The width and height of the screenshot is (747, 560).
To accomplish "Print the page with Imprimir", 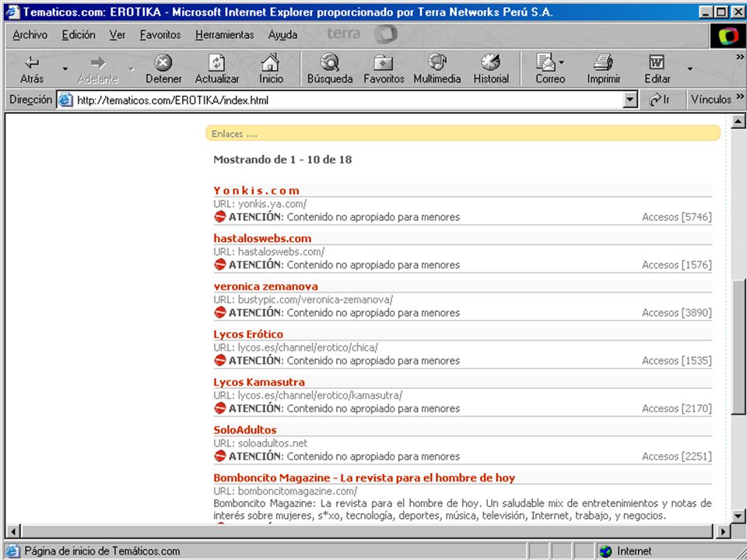I will click(604, 69).
